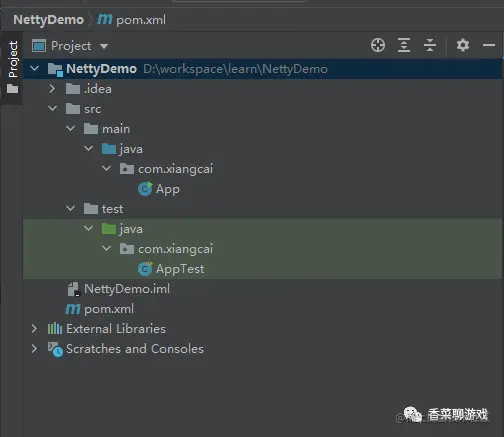This screenshot has width=504, height=437.
Task: Select the main folder in tree
Action: tap(116, 129)
